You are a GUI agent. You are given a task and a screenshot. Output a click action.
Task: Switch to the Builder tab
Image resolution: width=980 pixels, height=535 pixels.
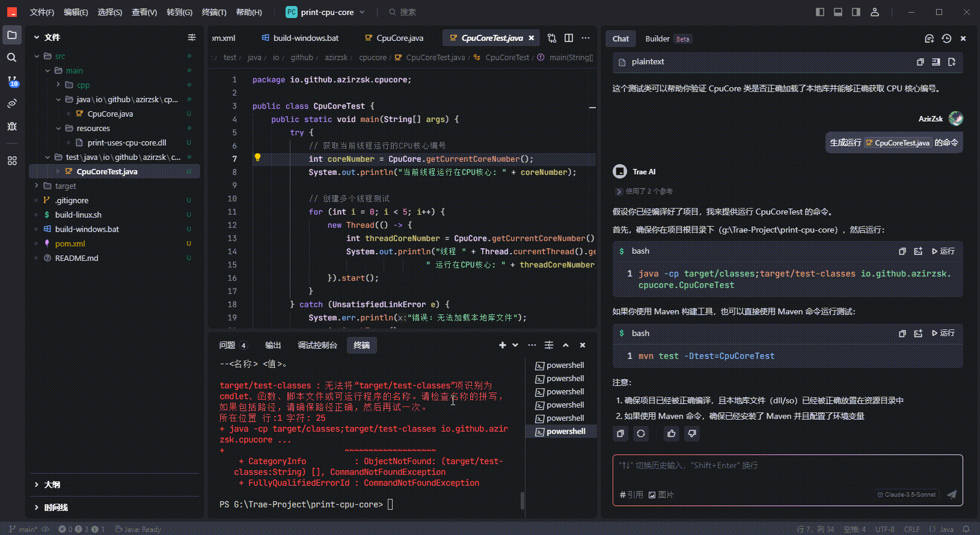[657, 38]
